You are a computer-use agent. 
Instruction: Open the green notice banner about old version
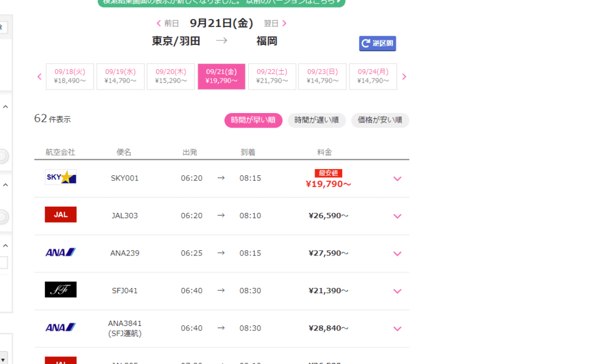[222, 2]
